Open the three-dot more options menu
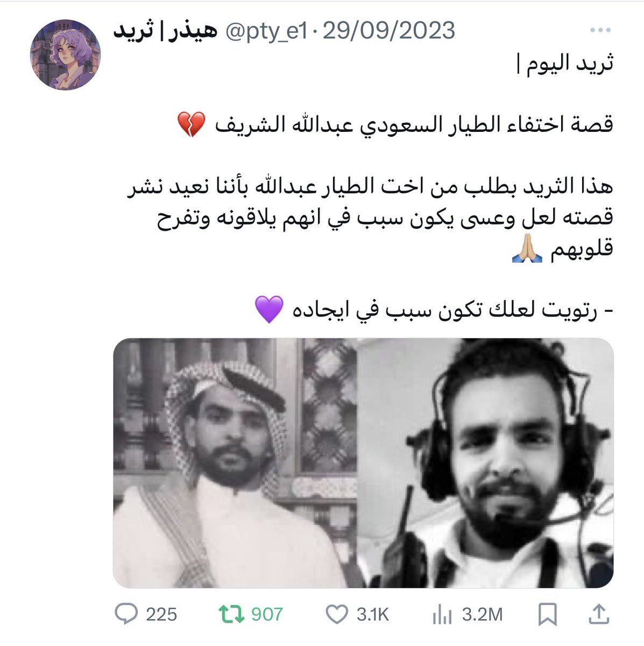 (600, 32)
